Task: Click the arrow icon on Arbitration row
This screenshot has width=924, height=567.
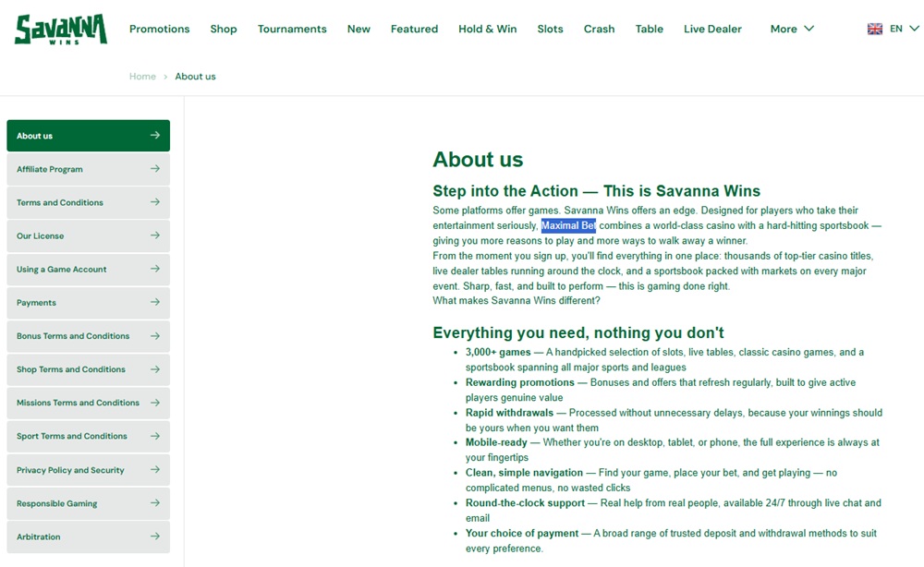Action: click(x=155, y=537)
